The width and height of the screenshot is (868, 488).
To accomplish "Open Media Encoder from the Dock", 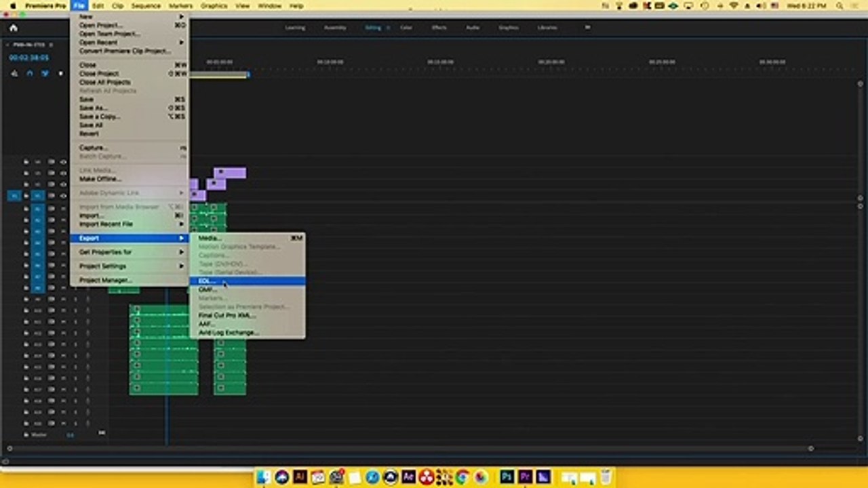I will [543, 476].
